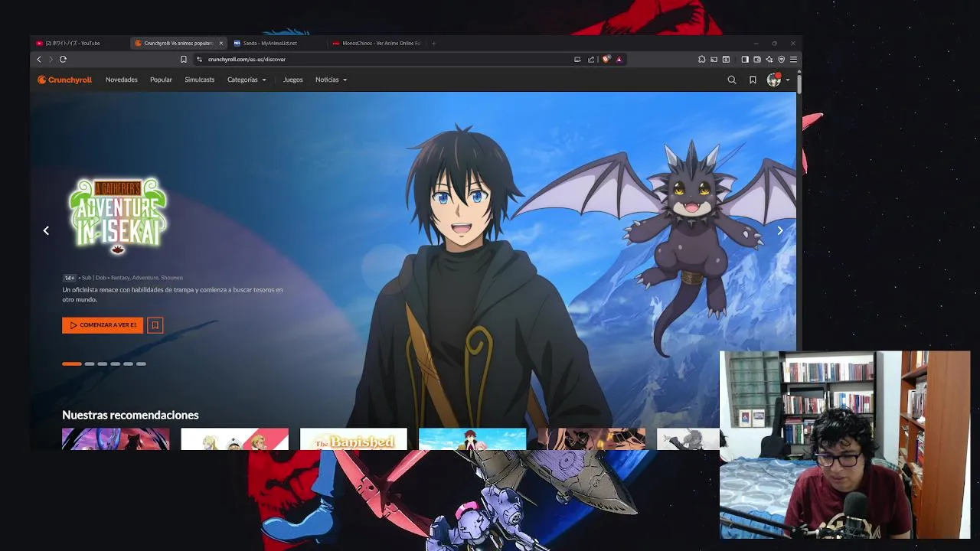Viewport: 980px width, 551px height.
Task: Go back with browser back arrow
Action: click(x=39, y=59)
